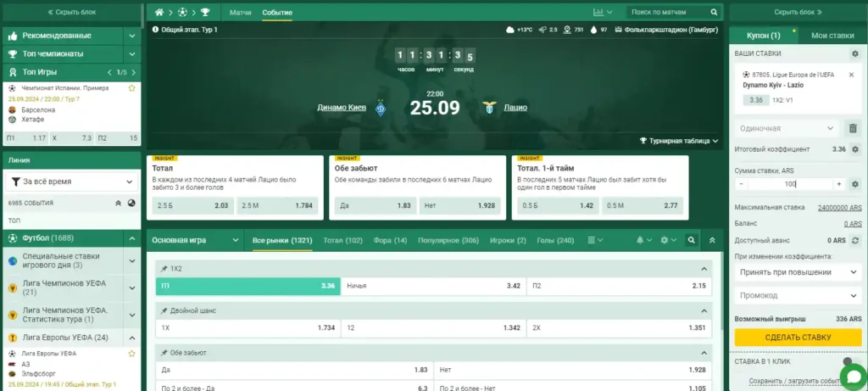Open Принять при повышении dropdown
Screen dimensions: 868x391
[x=798, y=272]
